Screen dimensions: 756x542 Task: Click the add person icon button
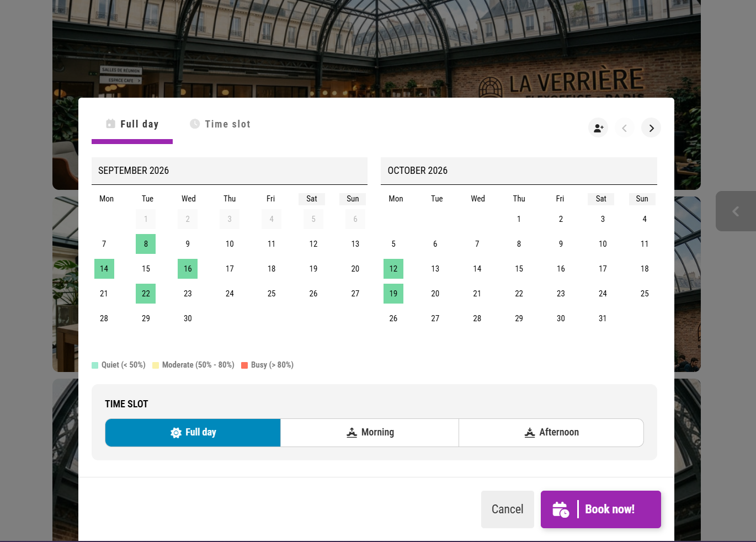click(598, 128)
